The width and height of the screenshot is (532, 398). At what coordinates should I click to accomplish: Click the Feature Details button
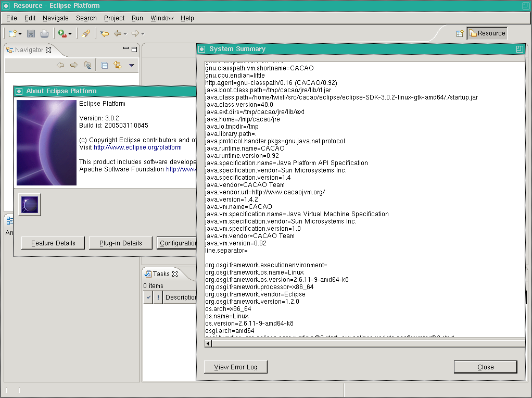pyautogui.click(x=53, y=243)
